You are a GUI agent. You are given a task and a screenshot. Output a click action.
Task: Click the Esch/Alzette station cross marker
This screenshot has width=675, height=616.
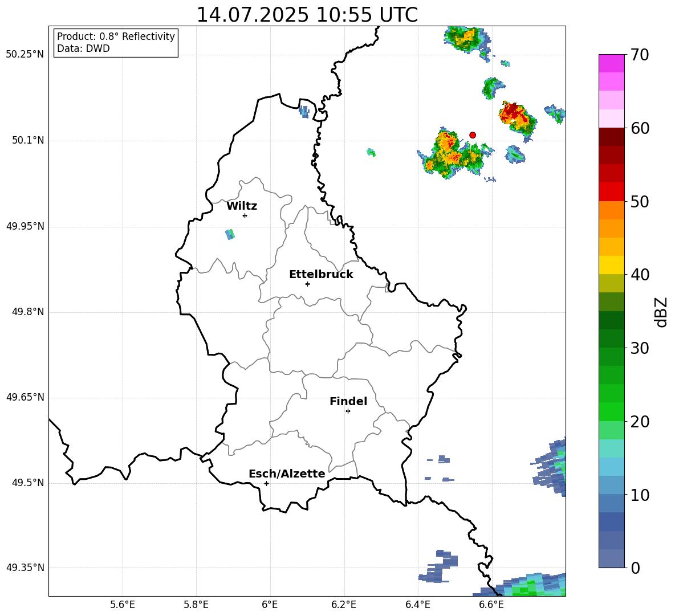pos(266,483)
